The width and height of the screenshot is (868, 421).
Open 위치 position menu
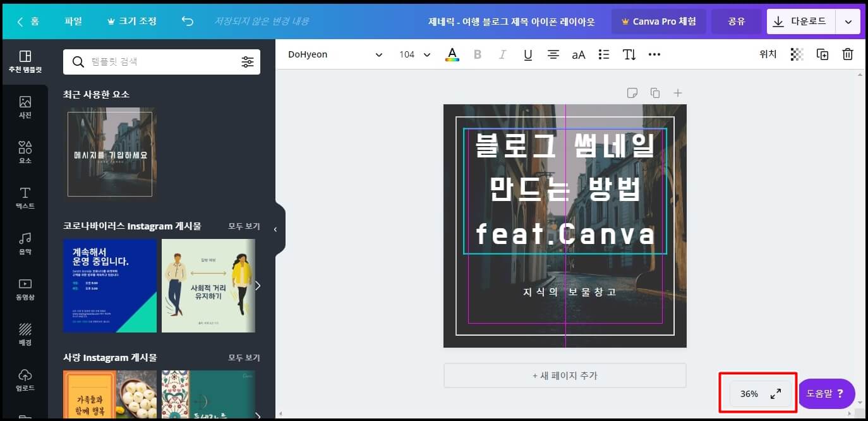tap(768, 54)
